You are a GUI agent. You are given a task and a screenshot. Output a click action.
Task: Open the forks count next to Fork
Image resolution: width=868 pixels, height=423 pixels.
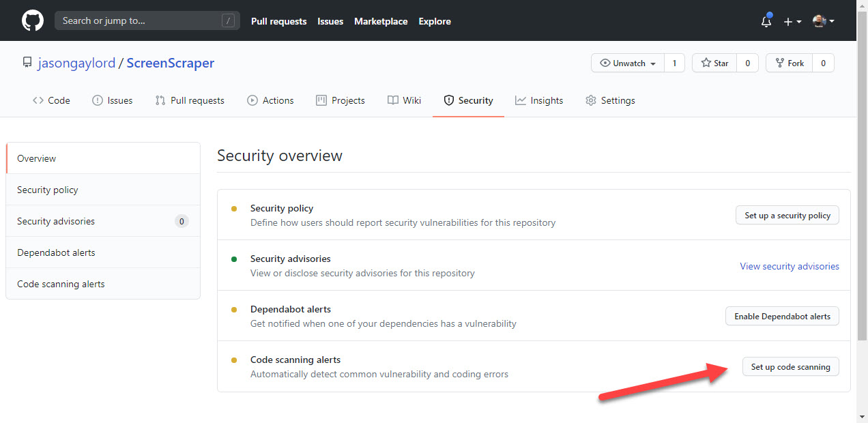coord(823,63)
